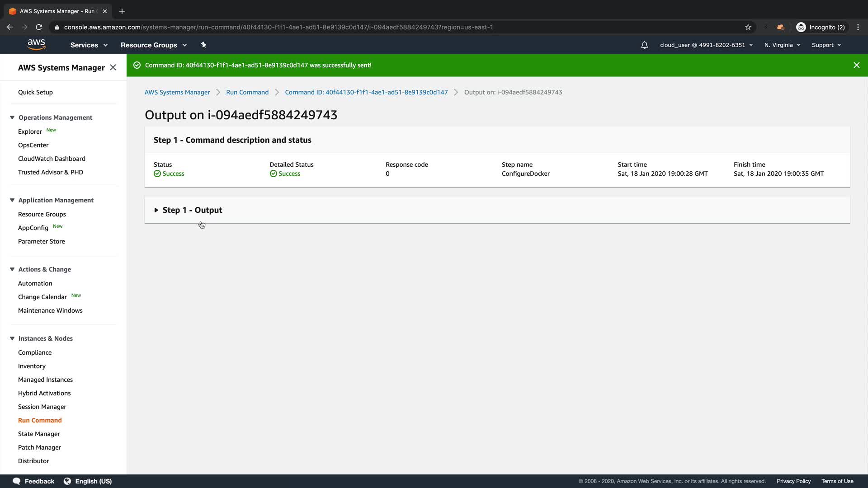The image size is (868, 488).
Task: Open browser three-dot menu
Action: coord(858,27)
